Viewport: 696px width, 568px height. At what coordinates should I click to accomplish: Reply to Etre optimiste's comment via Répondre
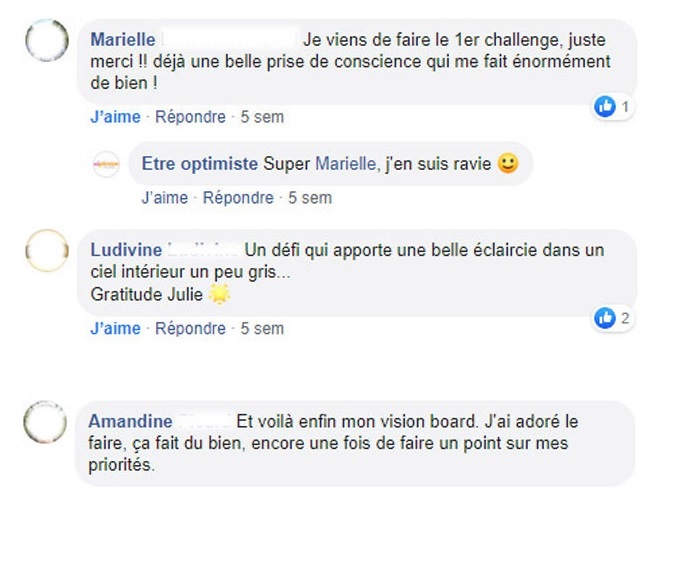tap(238, 198)
